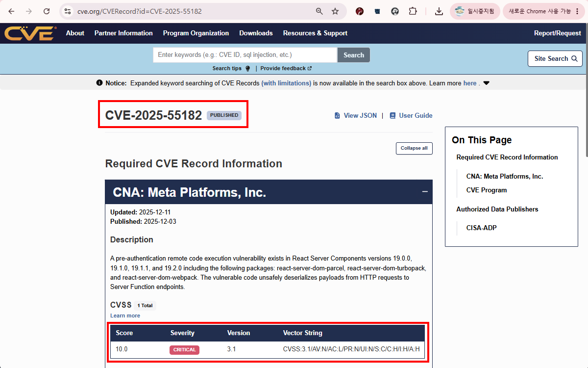The image size is (588, 368).
Task: Click the 3.1 version cell
Action: click(x=231, y=349)
